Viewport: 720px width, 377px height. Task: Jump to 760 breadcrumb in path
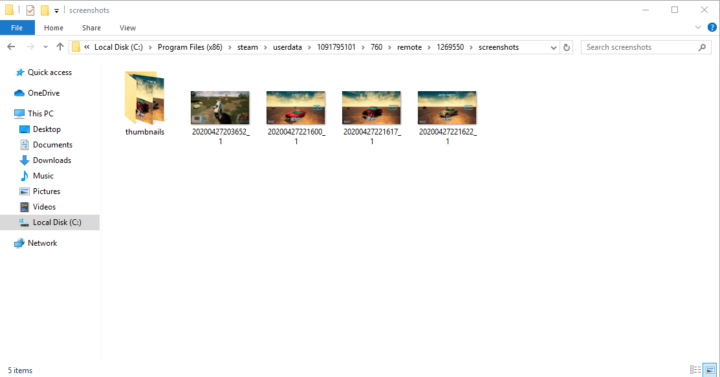377,47
